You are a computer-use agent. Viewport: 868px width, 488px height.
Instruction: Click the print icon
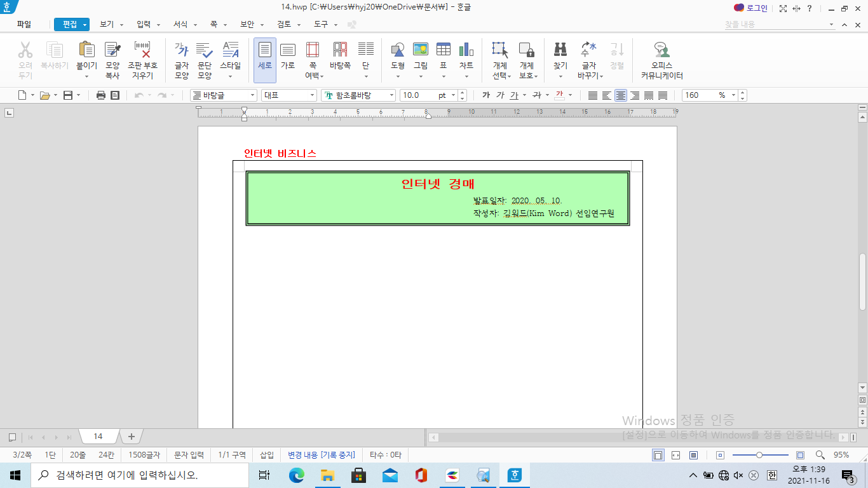tap(100, 95)
